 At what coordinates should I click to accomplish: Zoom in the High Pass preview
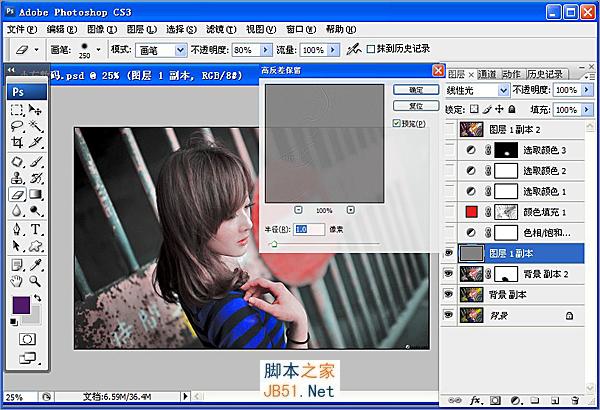(x=351, y=210)
